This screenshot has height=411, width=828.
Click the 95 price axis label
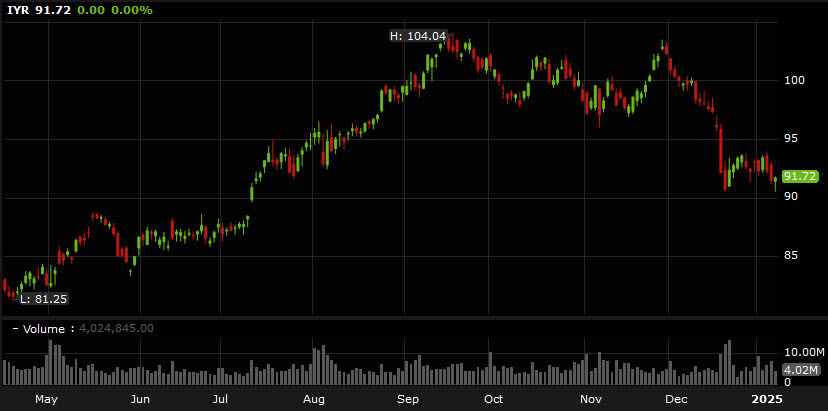pyautogui.click(x=790, y=139)
